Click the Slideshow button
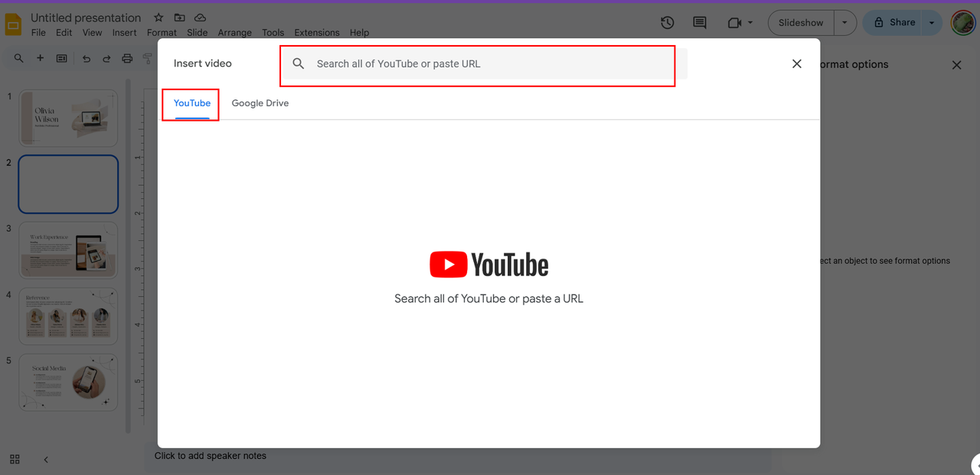The width and height of the screenshot is (980, 475). (x=800, y=23)
